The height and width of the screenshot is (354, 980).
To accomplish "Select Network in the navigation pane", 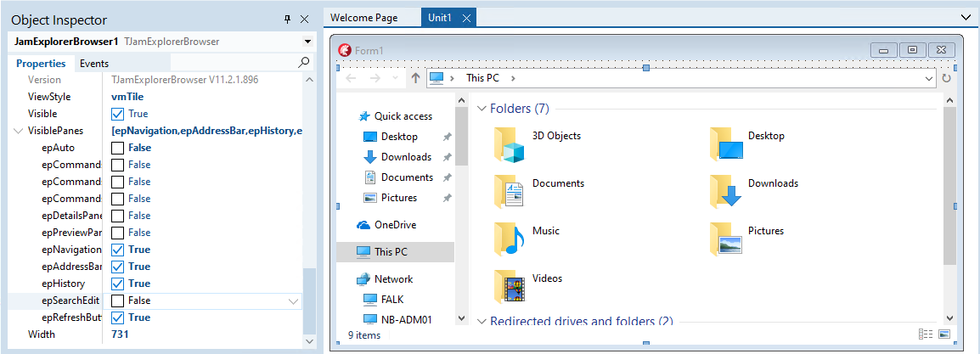I will (394, 279).
